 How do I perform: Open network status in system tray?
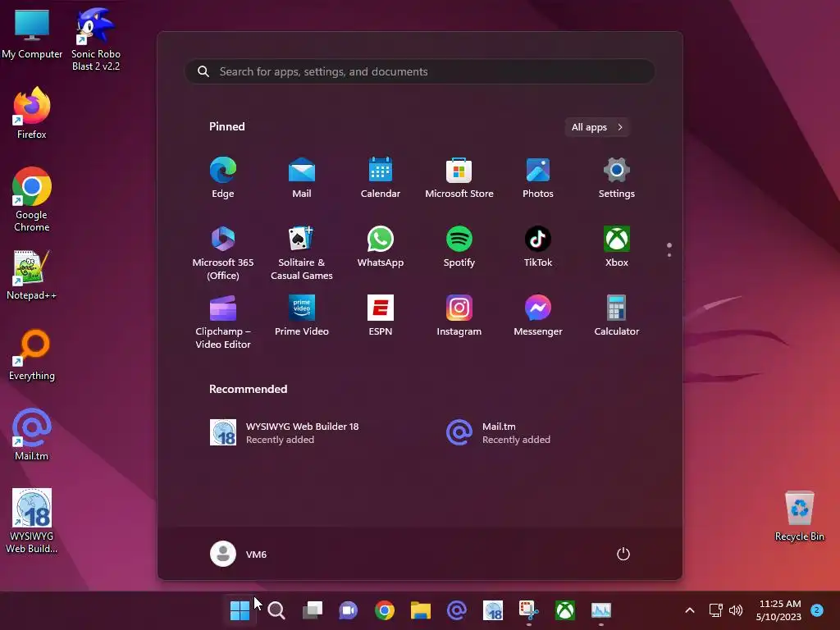tap(715, 610)
